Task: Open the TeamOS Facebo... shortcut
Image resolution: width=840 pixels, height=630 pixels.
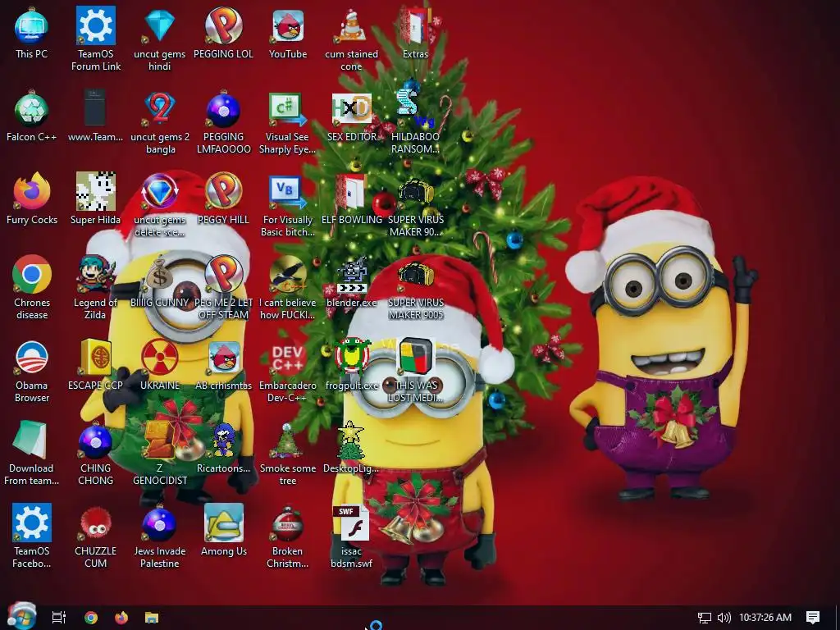Action: pyautogui.click(x=32, y=536)
